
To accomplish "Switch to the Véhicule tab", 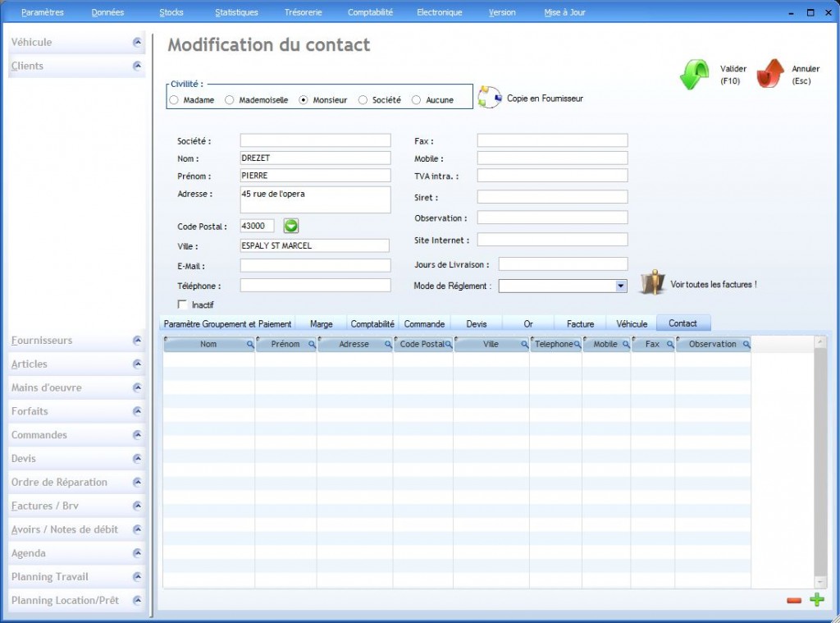I will point(632,324).
